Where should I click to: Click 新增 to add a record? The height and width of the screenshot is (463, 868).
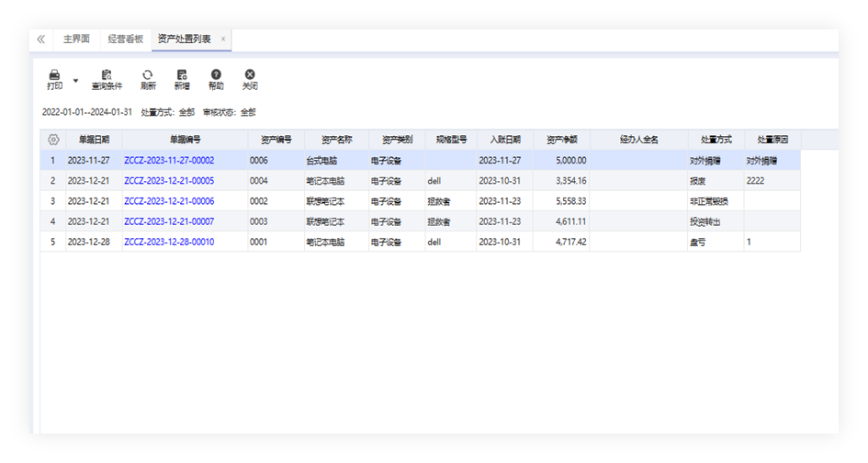tap(181, 75)
